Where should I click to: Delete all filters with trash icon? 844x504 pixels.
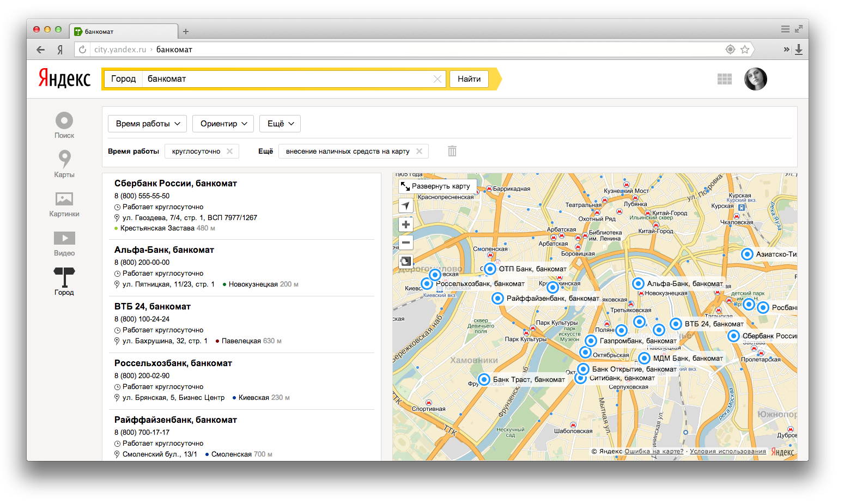click(452, 151)
